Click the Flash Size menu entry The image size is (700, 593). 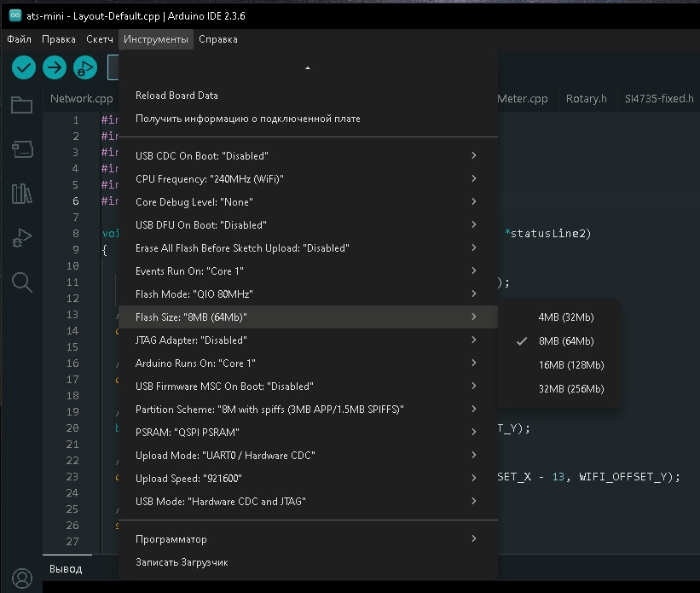click(x=308, y=317)
